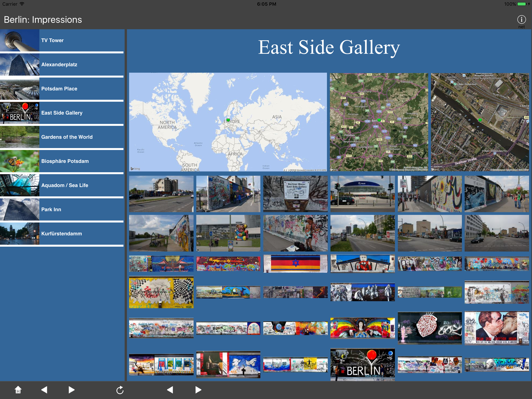This screenshot has height=399, width=532.
Task: Go to next gallery page arrow
Action: 198,390
